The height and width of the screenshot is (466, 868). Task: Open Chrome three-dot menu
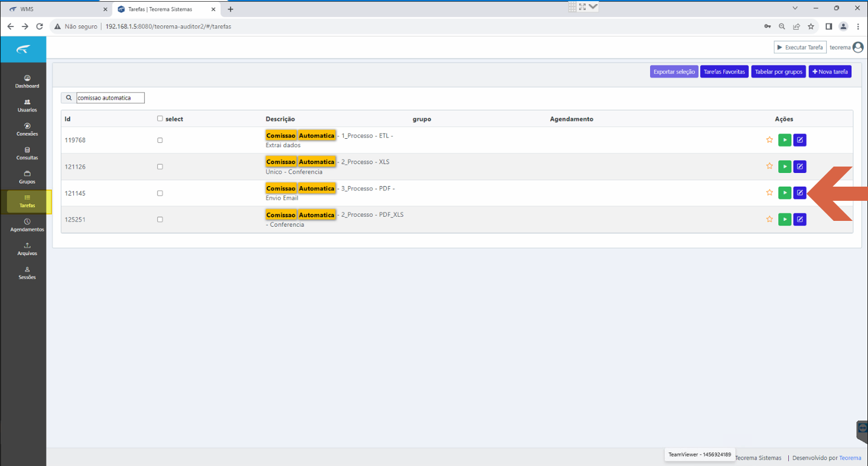(x=857, y=26)
